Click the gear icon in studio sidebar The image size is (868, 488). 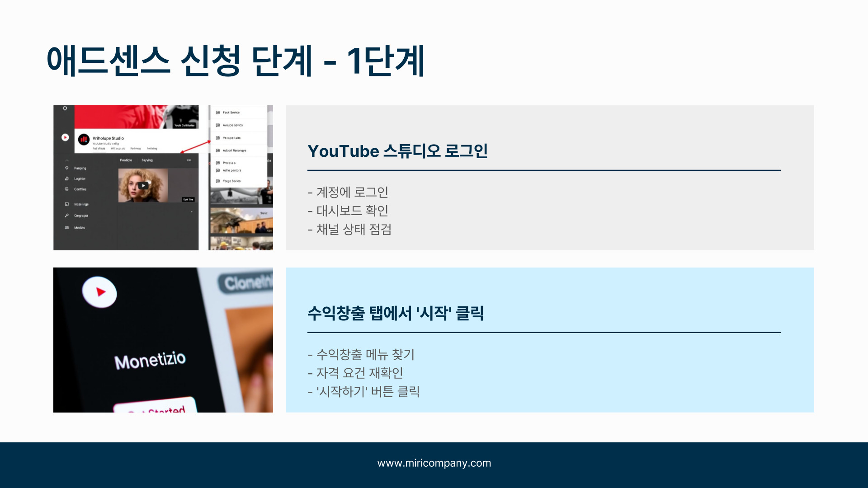coord(65,108)
